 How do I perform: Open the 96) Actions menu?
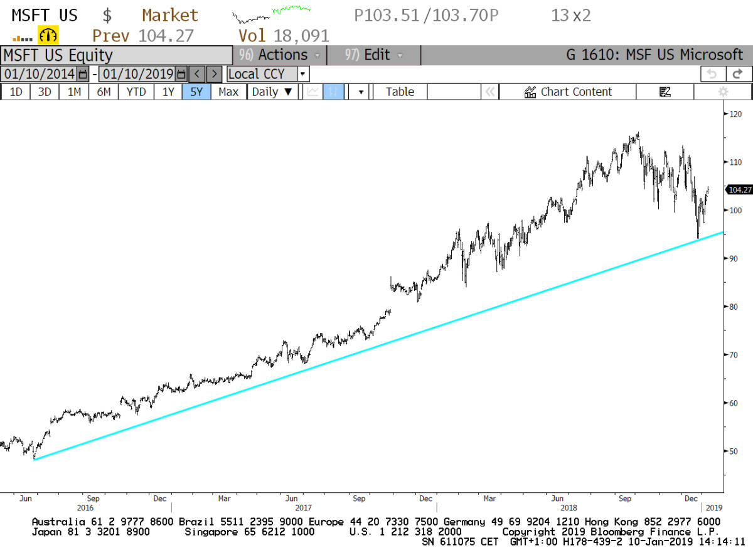pos(280,55)
